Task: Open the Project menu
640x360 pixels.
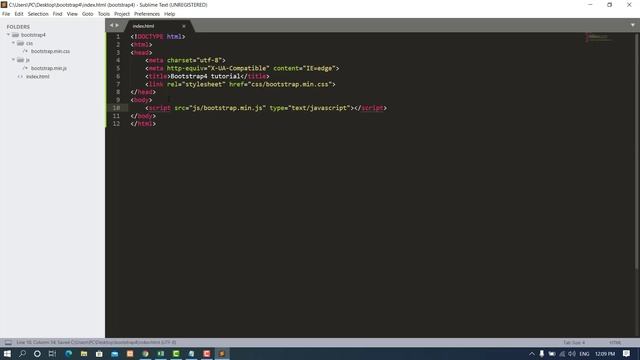Action: 122,14
